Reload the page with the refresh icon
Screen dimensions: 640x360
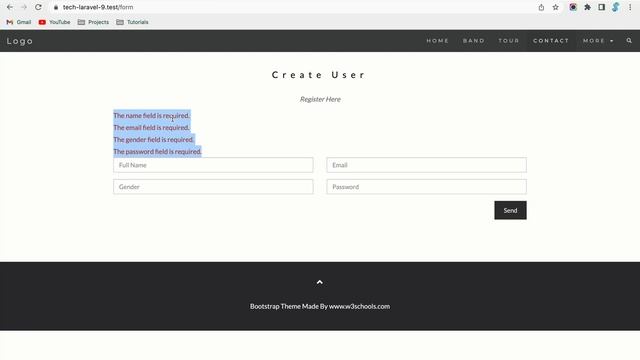[x=38, y=7]
